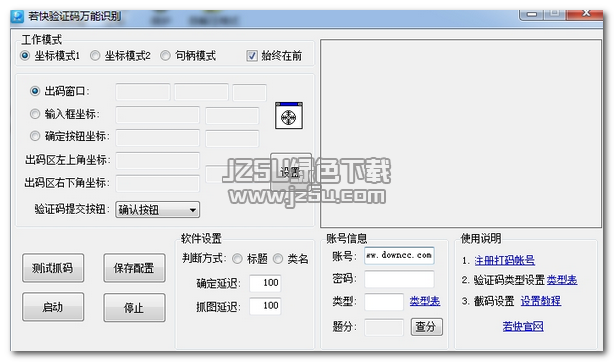Screen dimensions: 614x362
Task: Open the 注册打码账号 link
Action: point(504,260)
